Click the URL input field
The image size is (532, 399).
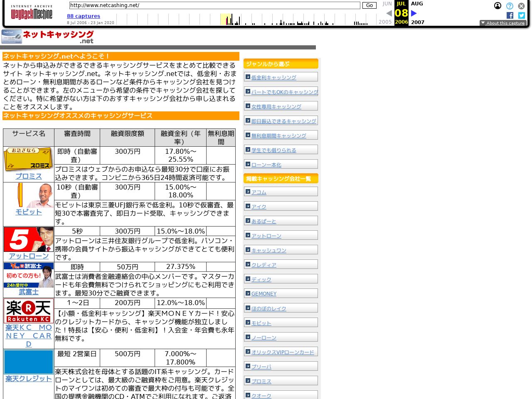pos(214,5)
